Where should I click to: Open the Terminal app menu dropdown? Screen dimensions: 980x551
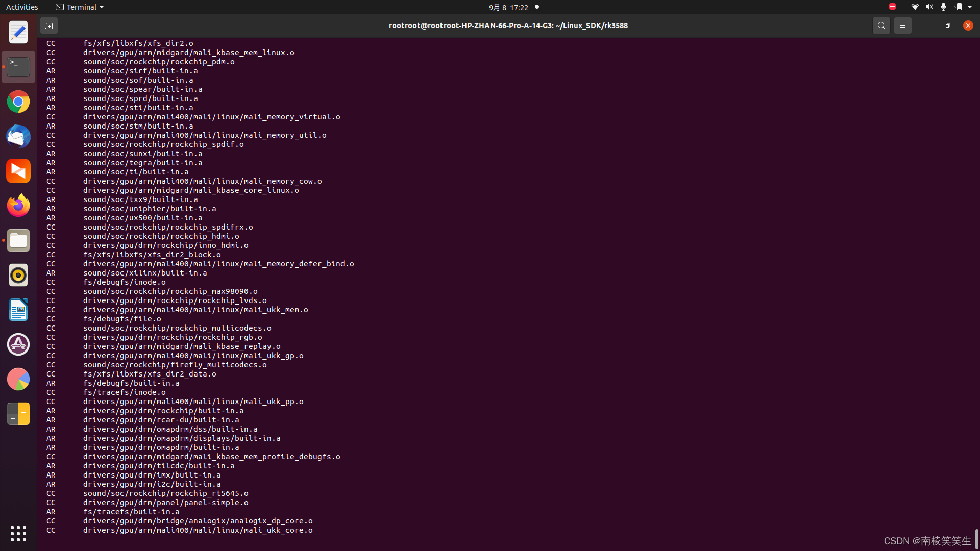pos(80,7)
